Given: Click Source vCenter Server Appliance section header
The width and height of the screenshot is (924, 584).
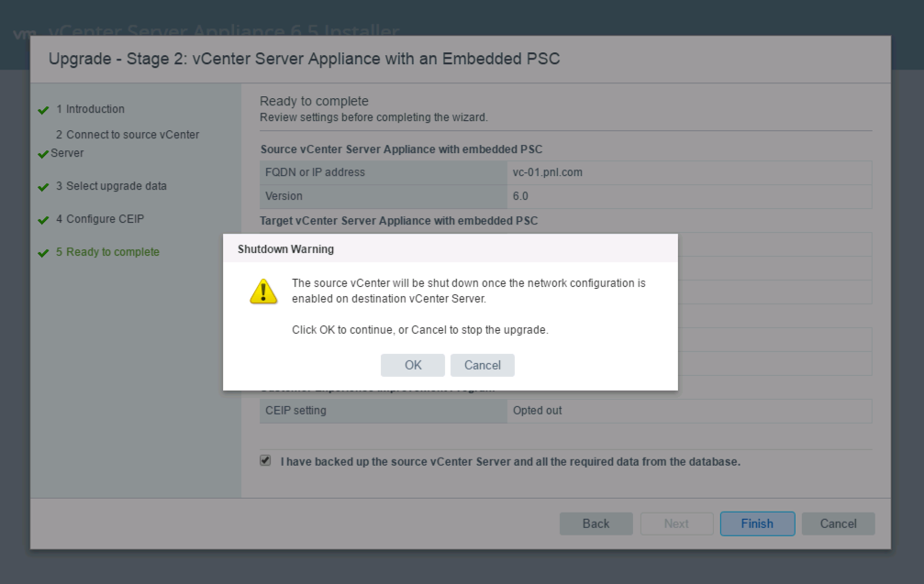Looking at the screenshot, I should pyautogui.click(x=401, y=149).
